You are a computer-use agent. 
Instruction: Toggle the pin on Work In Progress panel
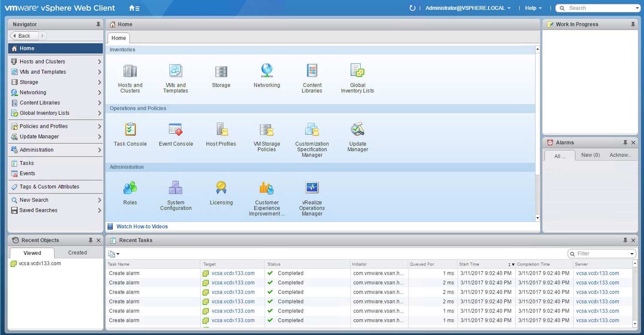[x=633, y=24]
